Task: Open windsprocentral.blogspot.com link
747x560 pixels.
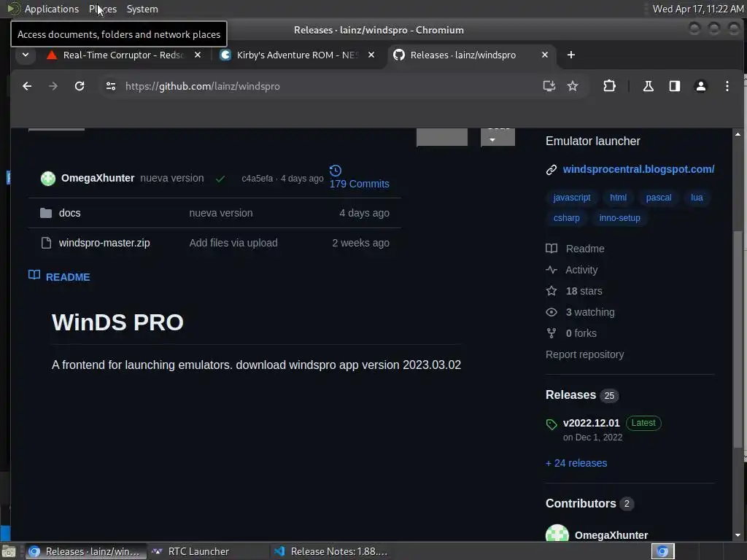Action: tap(638, 169)
